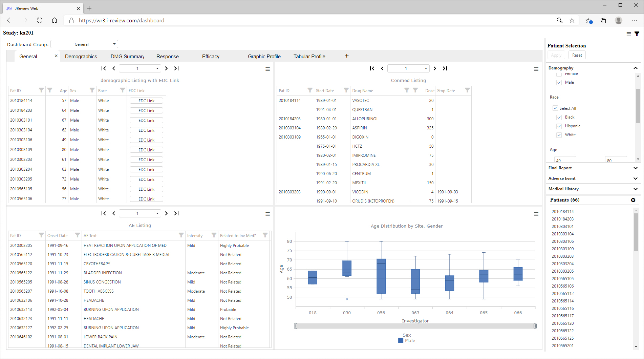Go to last page in demographic listing
This screenshot has width=644, height=359.
tap(176, 68)
